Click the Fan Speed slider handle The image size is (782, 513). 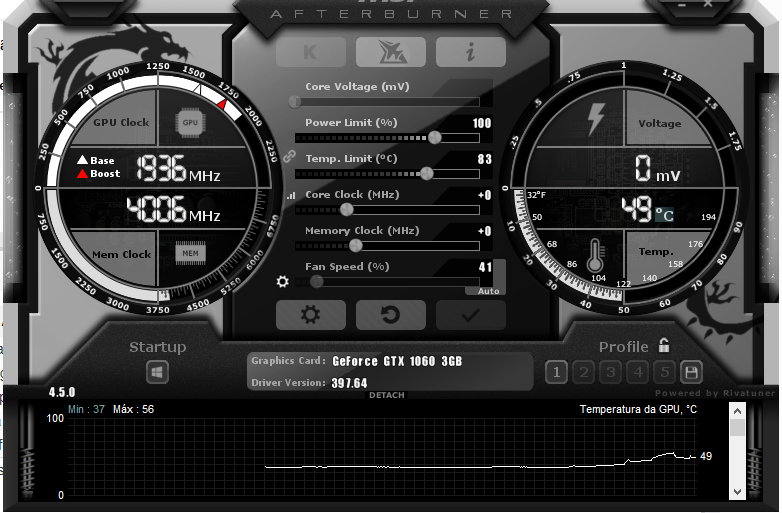click(316, 282)
